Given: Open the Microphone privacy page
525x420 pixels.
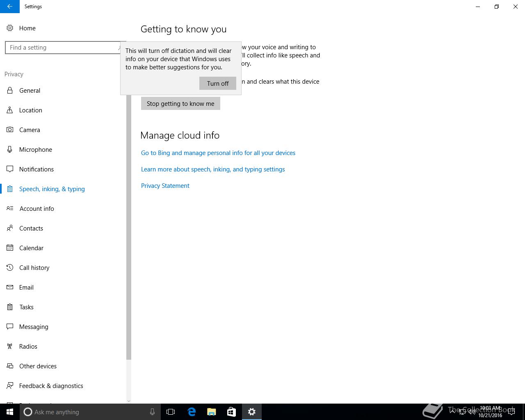Looking at the screenshot, I should pos(64,149).
